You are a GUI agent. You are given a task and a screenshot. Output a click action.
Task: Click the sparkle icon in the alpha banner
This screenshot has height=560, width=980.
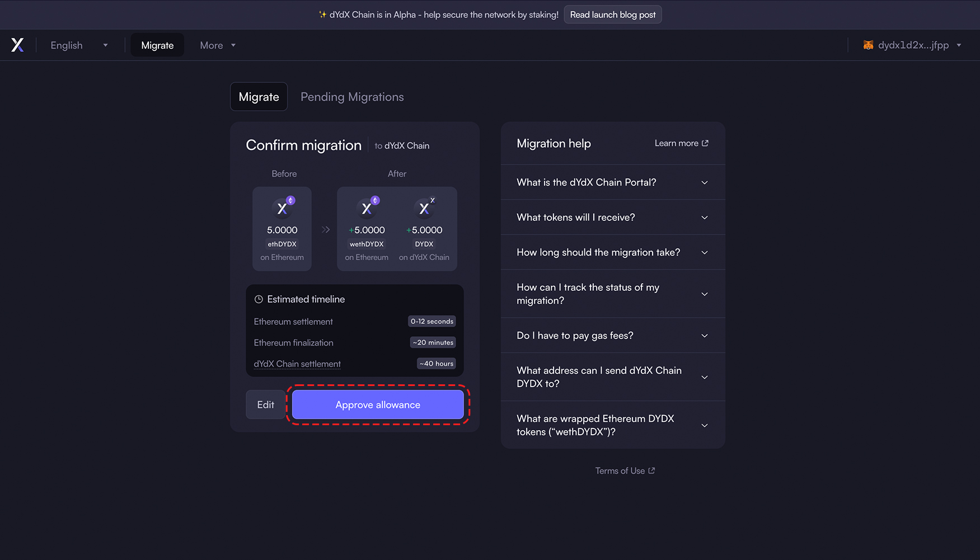click(x=322, y=15)
